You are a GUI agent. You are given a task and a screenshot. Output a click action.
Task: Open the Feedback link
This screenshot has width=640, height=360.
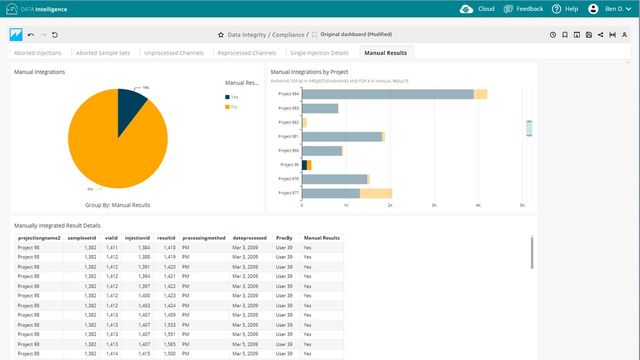(530, 9)
